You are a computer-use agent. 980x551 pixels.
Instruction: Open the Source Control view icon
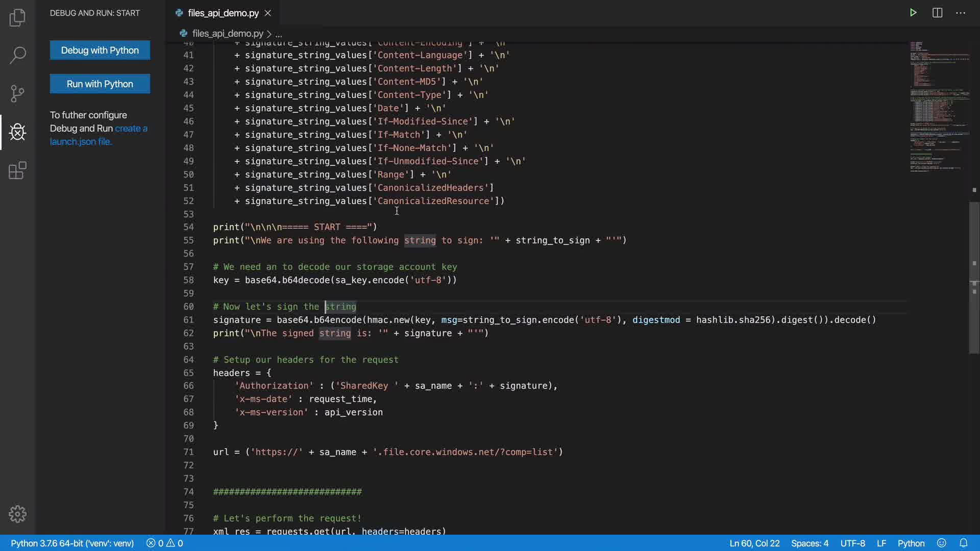click(x=17, y=93)
